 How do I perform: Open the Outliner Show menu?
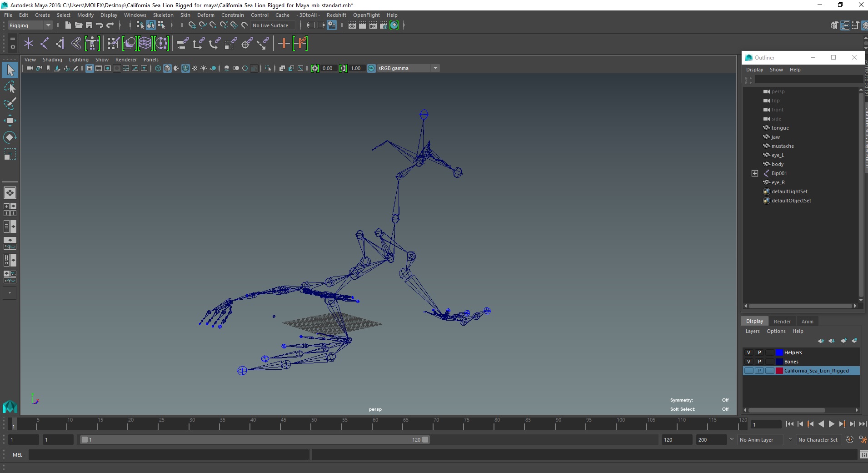point(776,70)
